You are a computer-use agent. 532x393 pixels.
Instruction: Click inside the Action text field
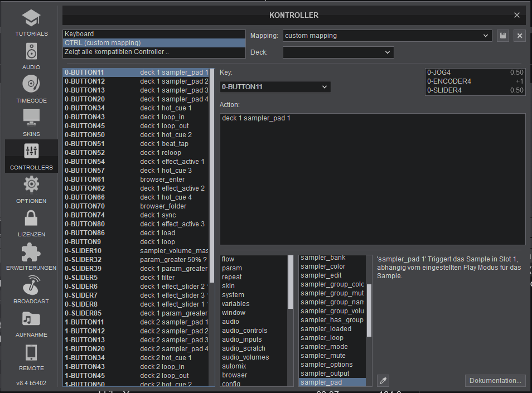coord(372,178)
